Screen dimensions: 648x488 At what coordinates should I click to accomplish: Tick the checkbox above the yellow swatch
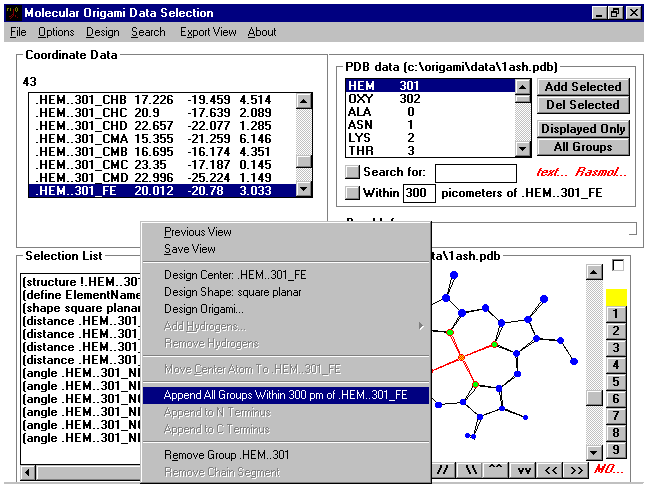618,265
